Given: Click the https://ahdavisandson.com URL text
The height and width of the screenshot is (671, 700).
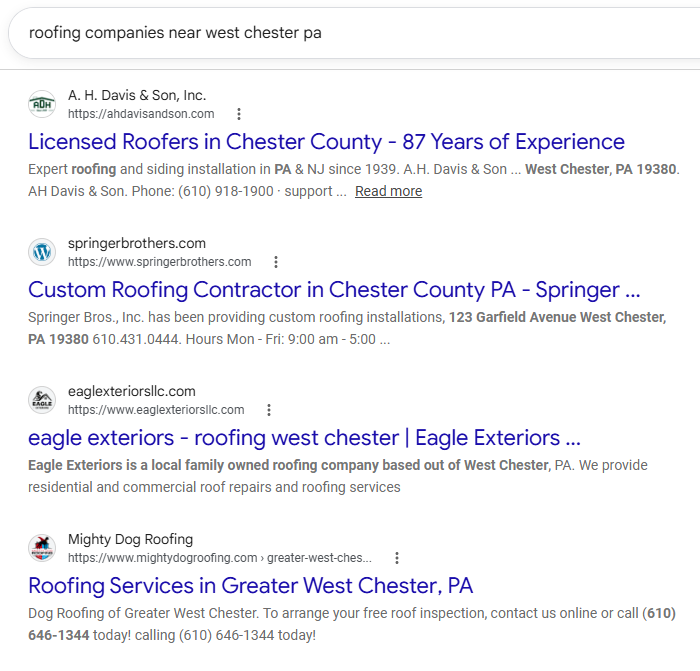Looking at the screenshot, I should point(141,114).
